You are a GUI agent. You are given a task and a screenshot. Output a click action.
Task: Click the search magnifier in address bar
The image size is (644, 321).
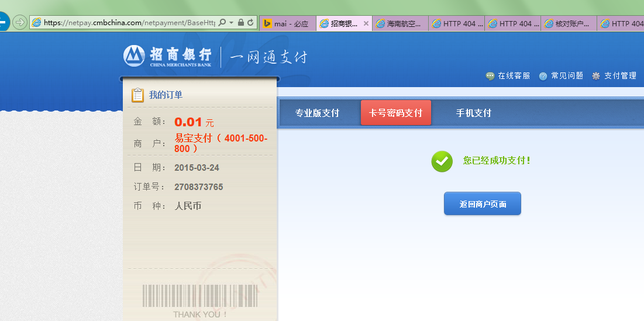pyautogui.click(x=222, y=23)
